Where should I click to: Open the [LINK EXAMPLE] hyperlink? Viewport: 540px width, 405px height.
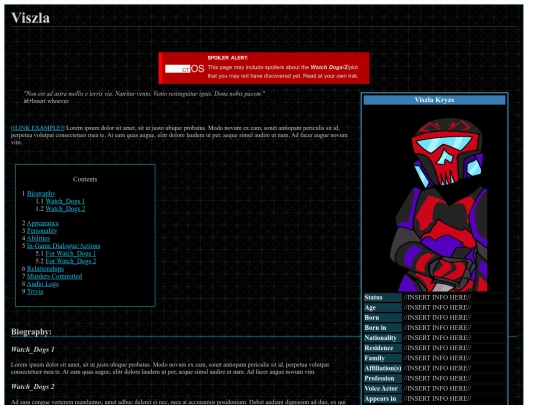point(38,128)
